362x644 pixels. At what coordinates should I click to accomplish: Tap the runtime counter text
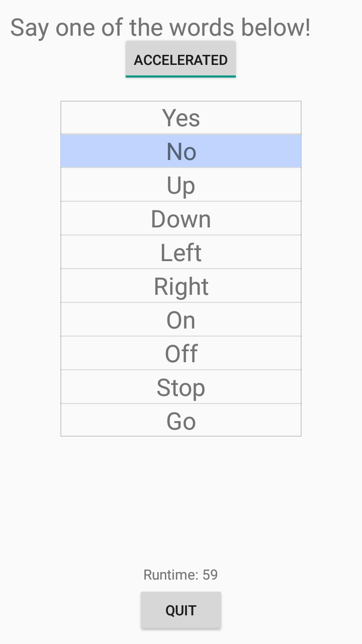click(x=180, y=575)
